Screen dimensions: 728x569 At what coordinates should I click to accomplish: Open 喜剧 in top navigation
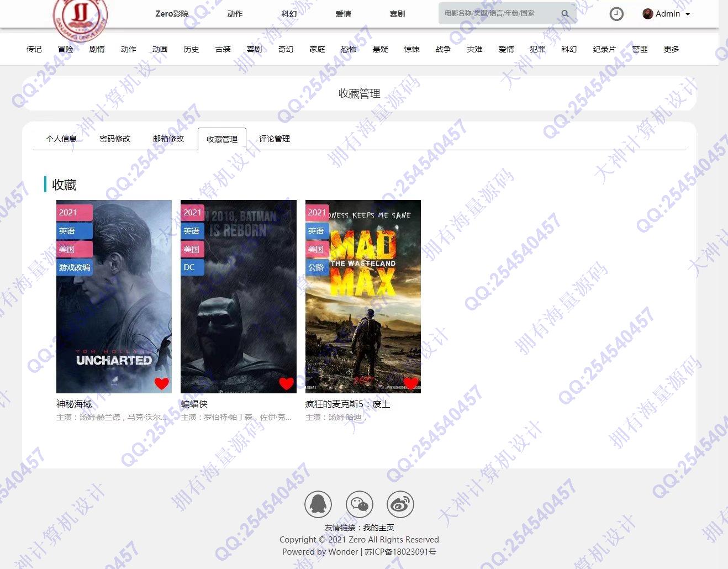click(397, 14)
